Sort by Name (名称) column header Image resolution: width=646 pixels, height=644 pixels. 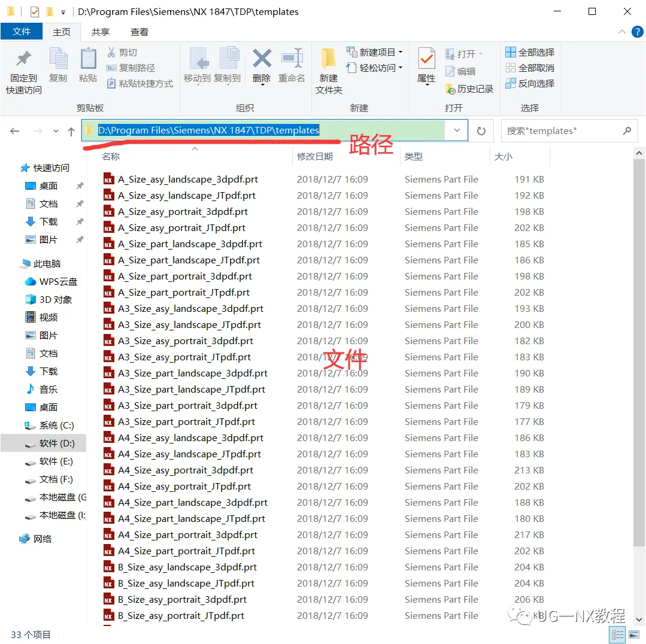coord(111,156)
